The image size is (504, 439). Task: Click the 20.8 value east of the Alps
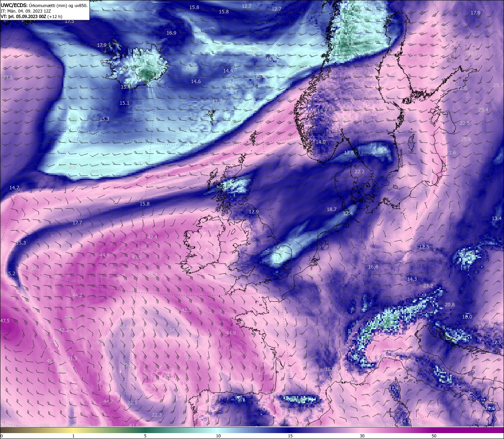(450, 305)
